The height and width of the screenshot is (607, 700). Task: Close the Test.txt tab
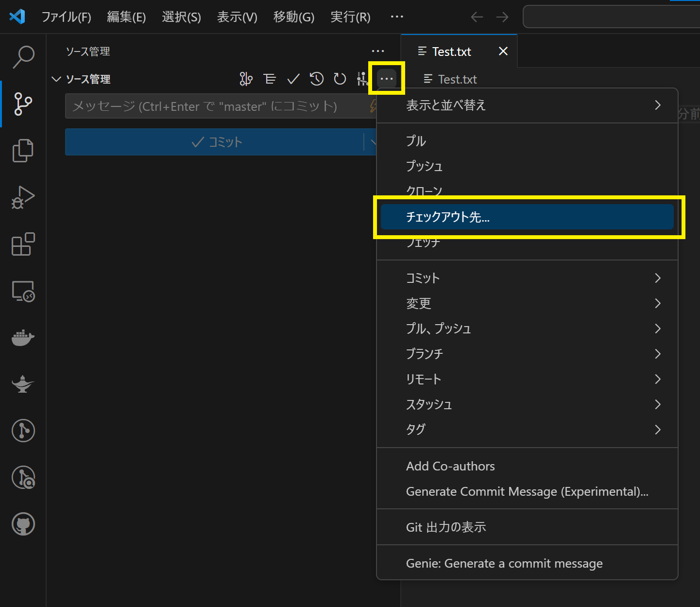[503, 51]
